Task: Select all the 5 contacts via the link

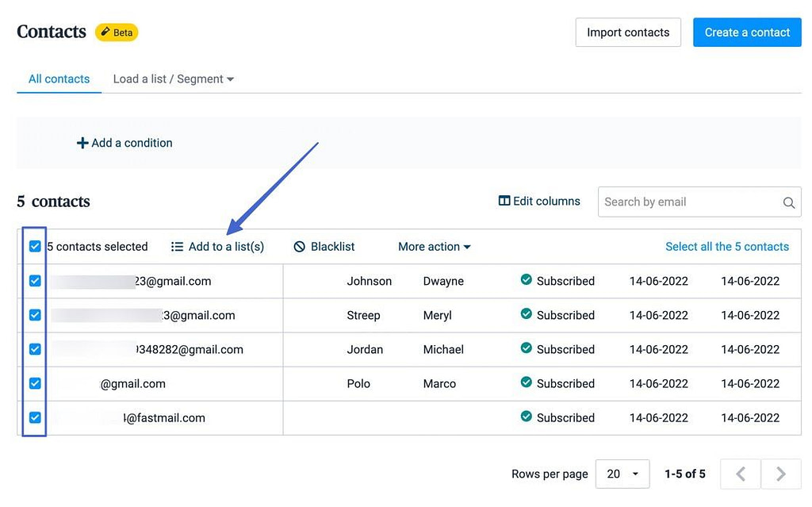Action: click(726, 246)
